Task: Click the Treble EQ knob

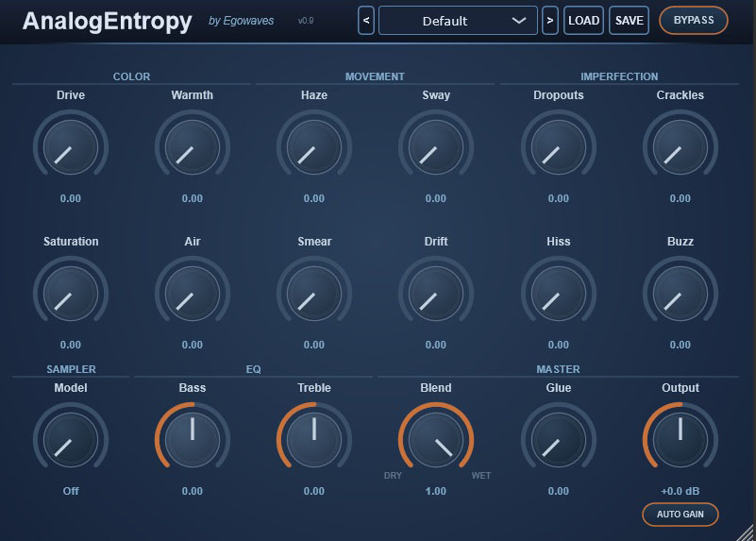Action: 314,440
